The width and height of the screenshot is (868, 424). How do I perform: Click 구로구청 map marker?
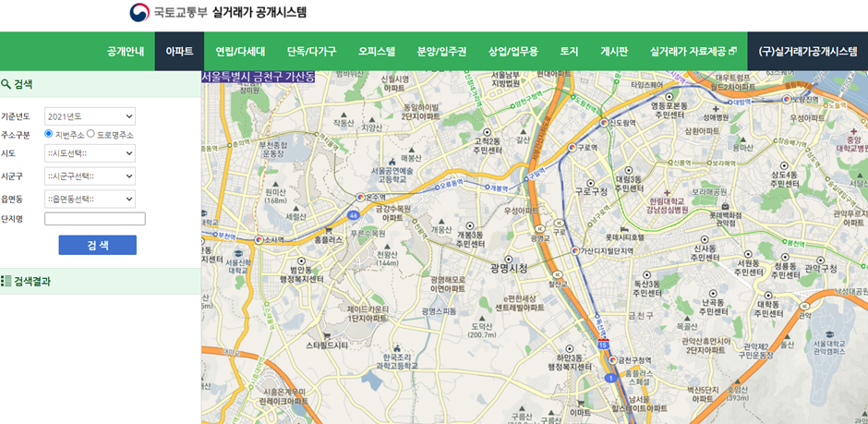click(591, 183)
